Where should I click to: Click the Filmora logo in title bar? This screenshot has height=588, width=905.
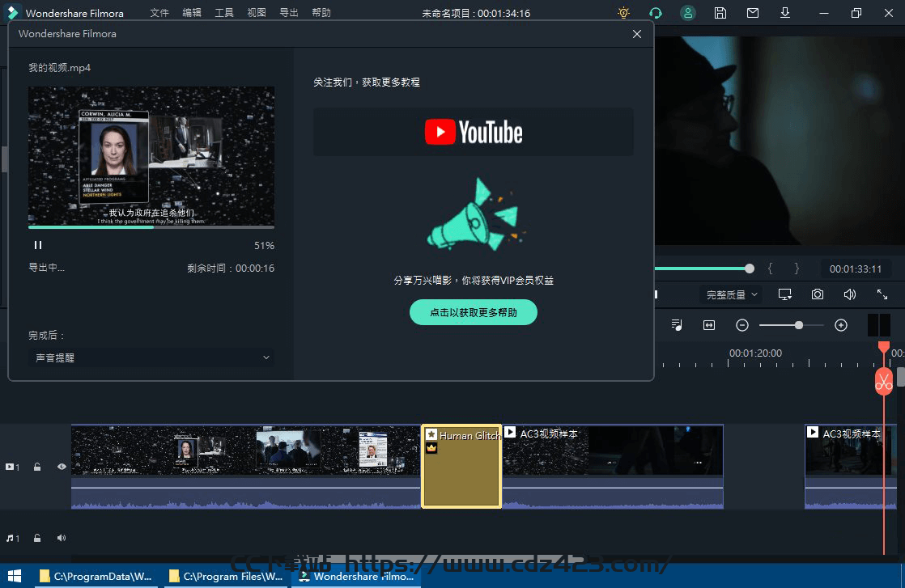tap(13, 13)
